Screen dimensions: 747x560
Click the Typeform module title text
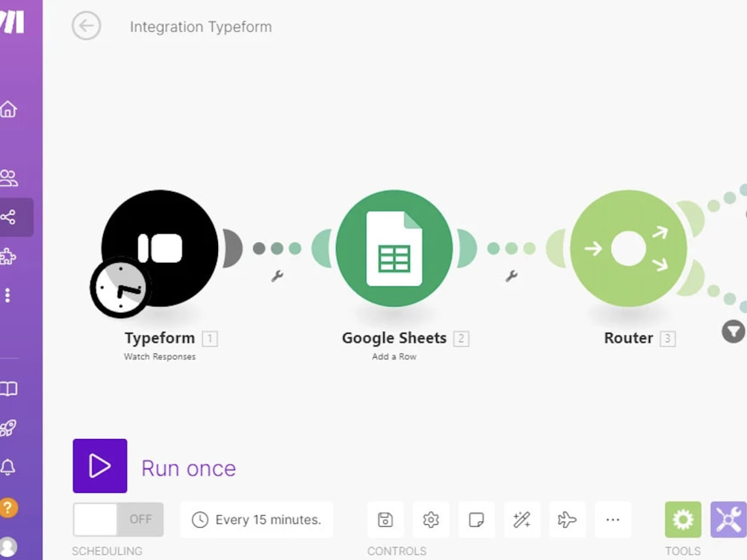[x=160, y=338]
